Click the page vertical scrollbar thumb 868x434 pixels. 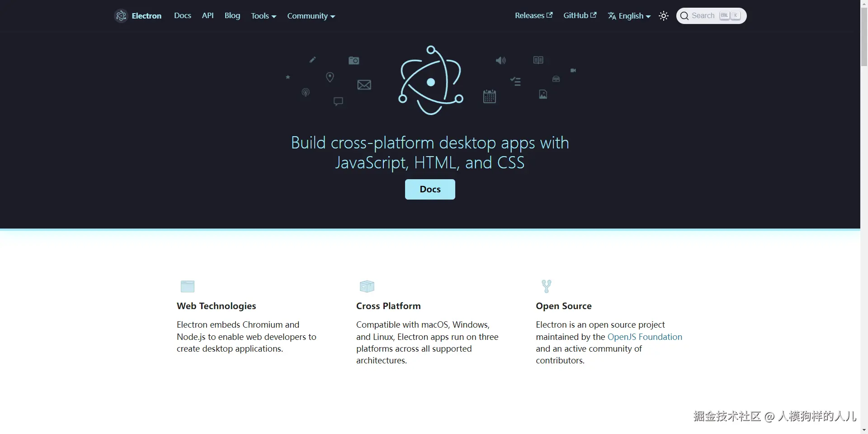click(x=864, y=37)
